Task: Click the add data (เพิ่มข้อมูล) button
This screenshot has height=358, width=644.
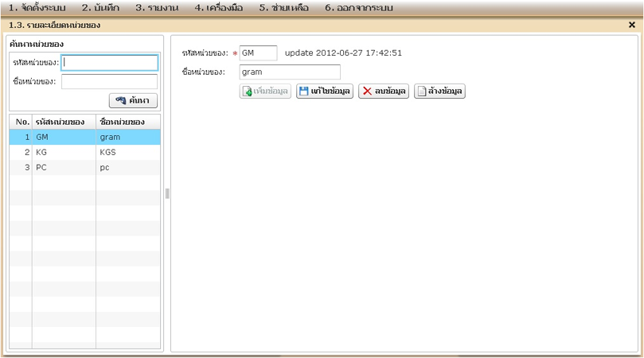Action: 265,91
